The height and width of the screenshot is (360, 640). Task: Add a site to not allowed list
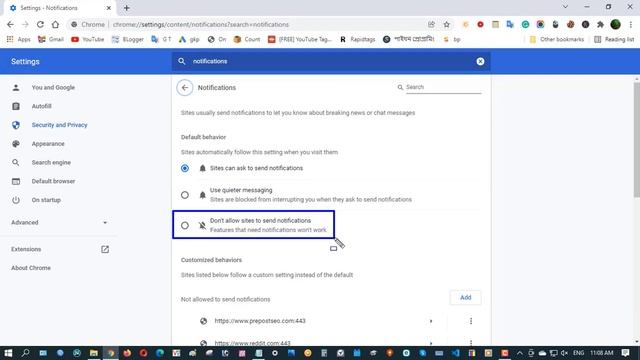click(x=465, y=298)
